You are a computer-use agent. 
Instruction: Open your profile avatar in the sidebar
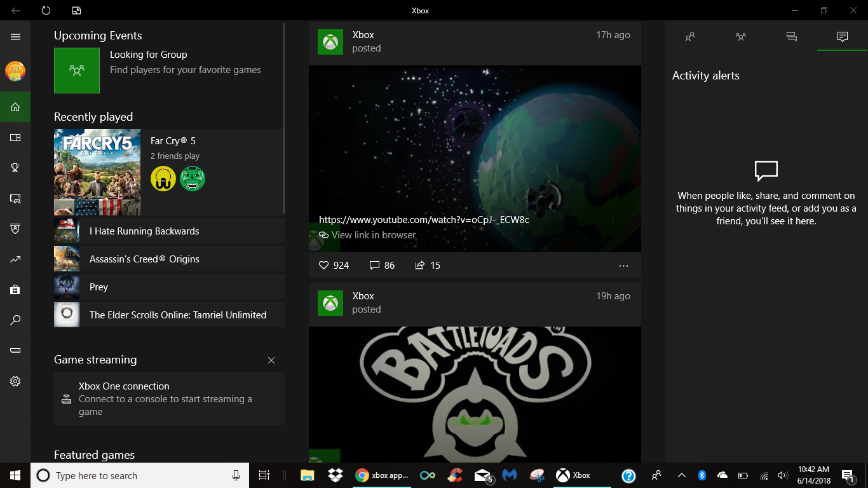pos(15,71)
